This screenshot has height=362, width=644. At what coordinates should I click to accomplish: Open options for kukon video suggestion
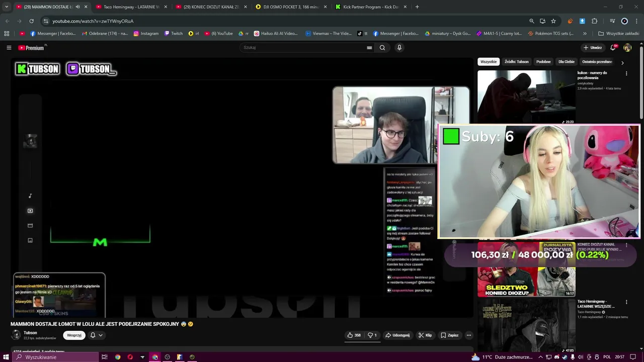[626, 73]
